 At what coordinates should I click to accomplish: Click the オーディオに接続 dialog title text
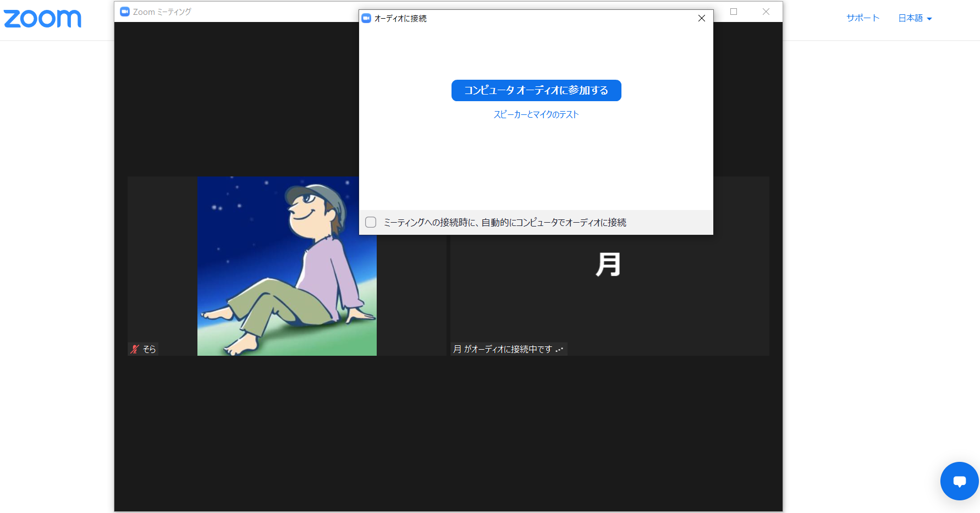[400, 18]
